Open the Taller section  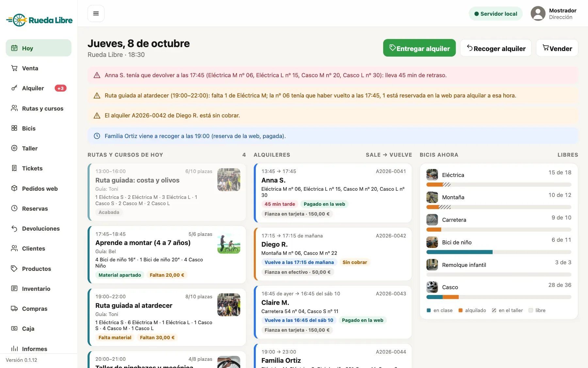click(39, 148)
